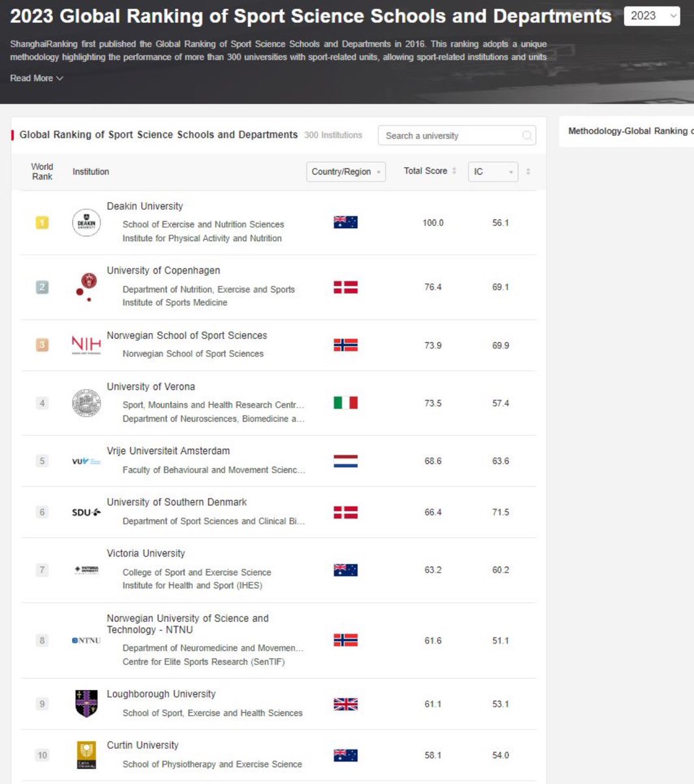694x784 pixels.
Task: Open Curtin University link
Action: click(142, 745)
